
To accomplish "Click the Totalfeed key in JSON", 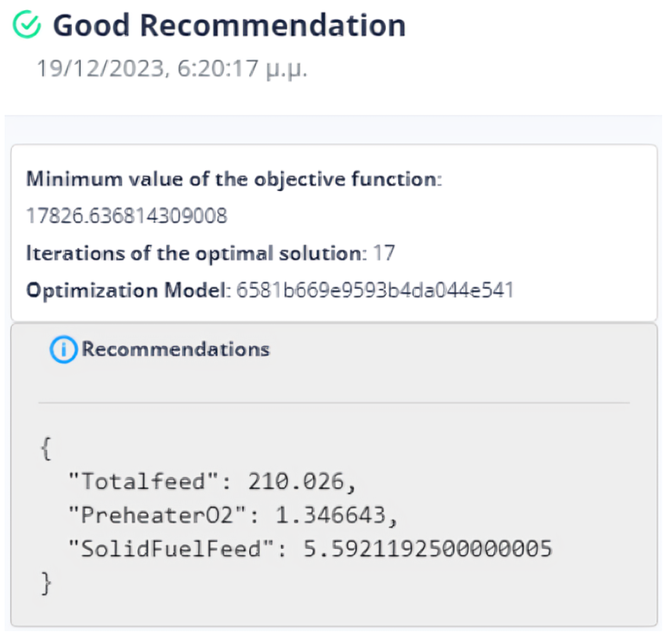I will (x=143, y=482).
